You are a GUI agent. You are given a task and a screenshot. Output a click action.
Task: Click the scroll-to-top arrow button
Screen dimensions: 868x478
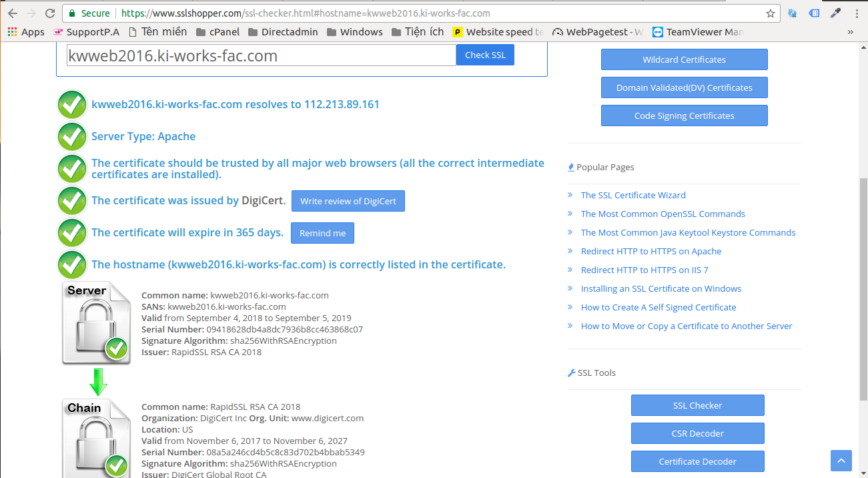(x=841, y=461)
